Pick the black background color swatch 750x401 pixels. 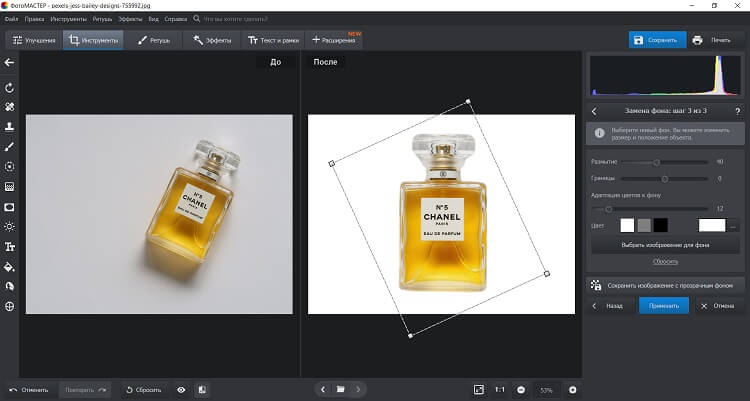pyautogui.click(x=660, y=225)
